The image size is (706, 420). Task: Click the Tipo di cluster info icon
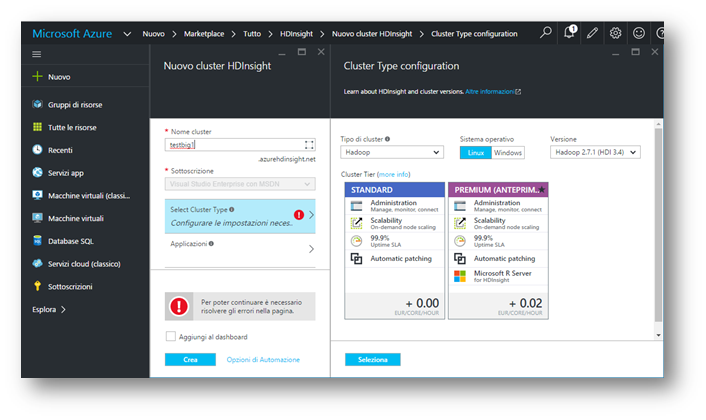387,139
